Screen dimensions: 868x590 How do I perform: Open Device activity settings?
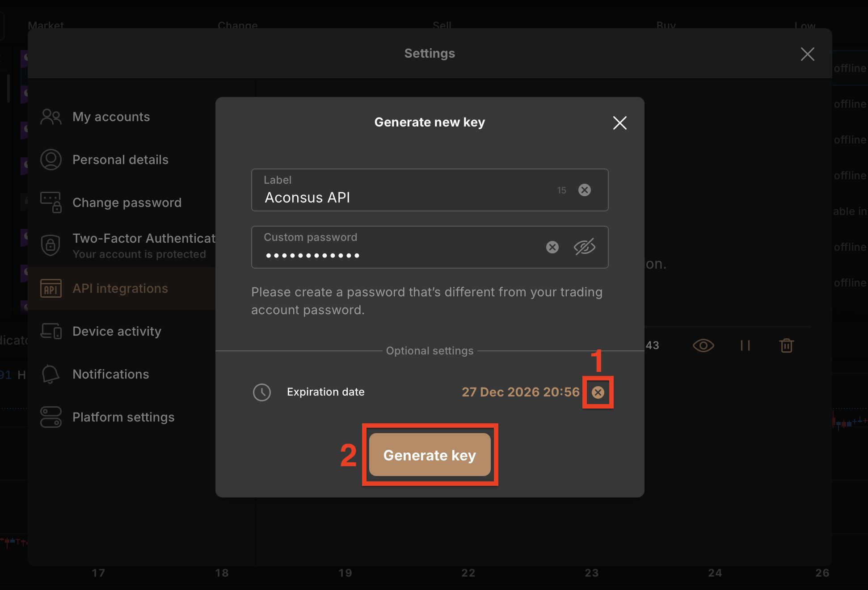pos(117,331)
